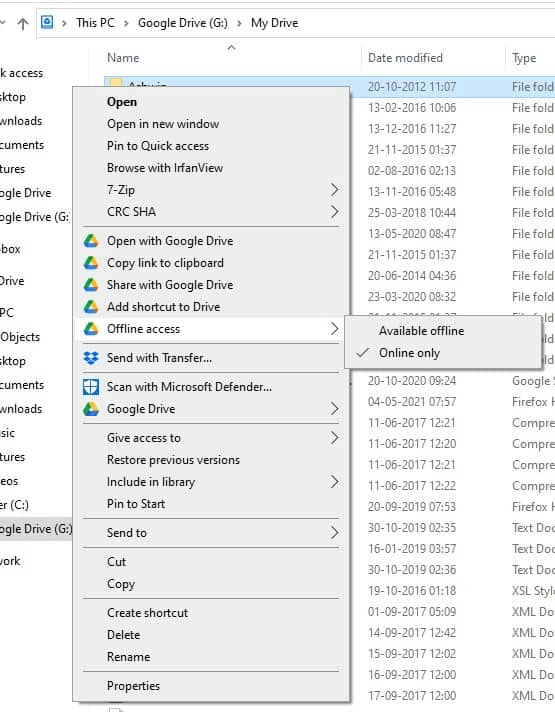
Task: Choose Copy link to clipboard
Action: pos(165,263)
